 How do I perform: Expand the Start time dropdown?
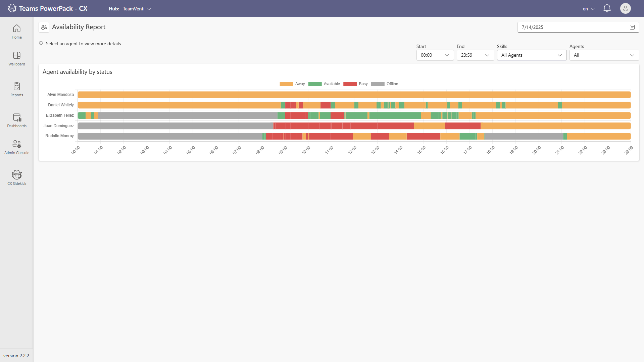click(435, 55)
